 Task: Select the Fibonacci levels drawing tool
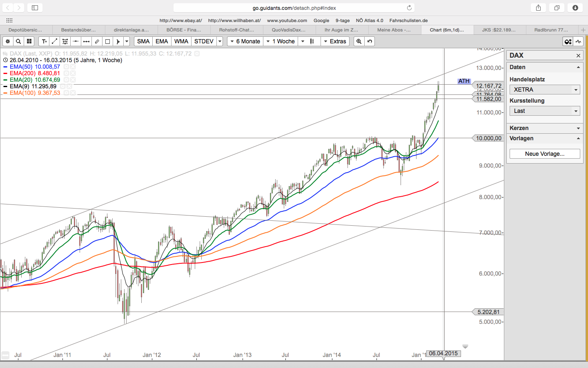pyautogui.click(x=65, y=41)
